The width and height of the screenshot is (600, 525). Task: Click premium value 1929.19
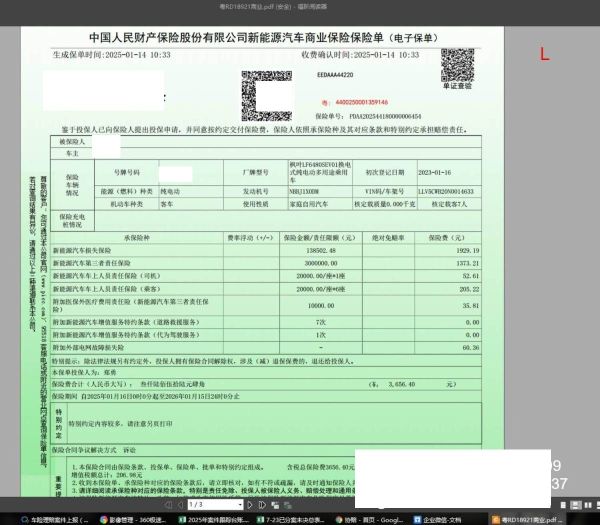click(468, 251)
